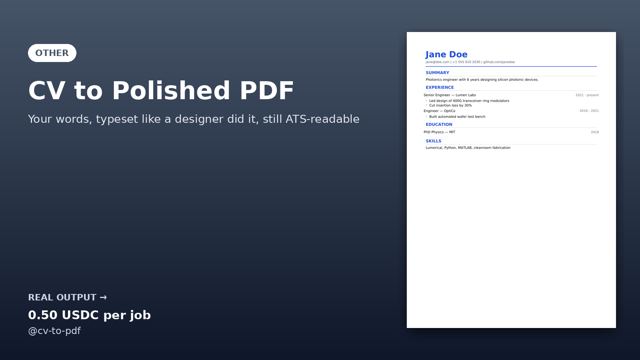Viewport: 640px width, 360px height.
Task: Click the Jane Doe name in CV preview
Action: pyautogui.click(x=446, y=55)
